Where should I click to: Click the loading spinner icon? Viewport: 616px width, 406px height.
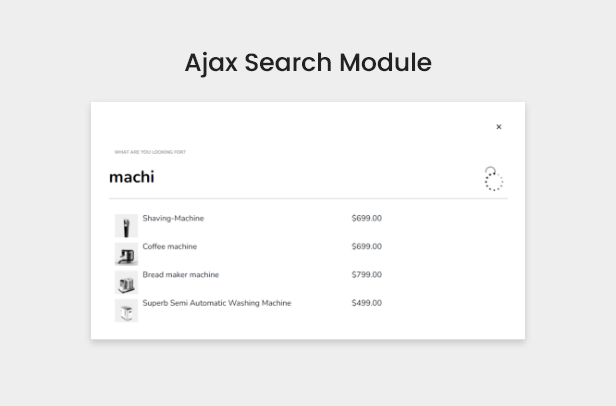pyautogui.click(x=493, y=179)
